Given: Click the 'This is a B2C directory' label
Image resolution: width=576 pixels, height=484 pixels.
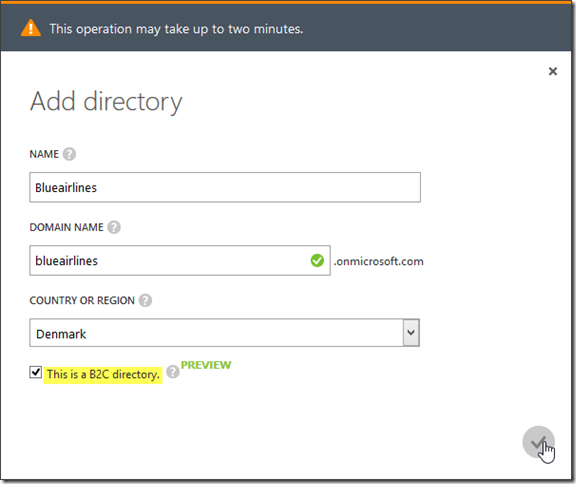Looking at the screenshot, I should tap(103, 375).
